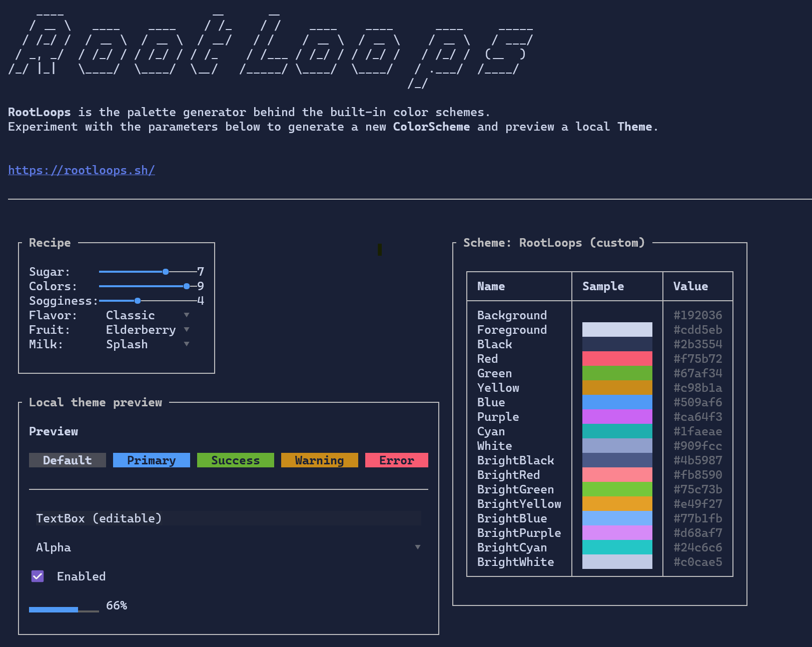Click the Primary preview button
812x647 pixels.
(x=151, y=460)
